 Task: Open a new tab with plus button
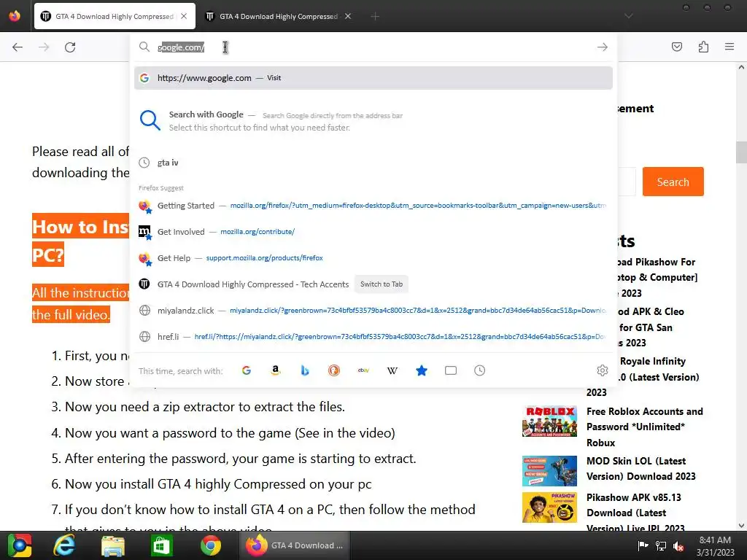[375, 16]
